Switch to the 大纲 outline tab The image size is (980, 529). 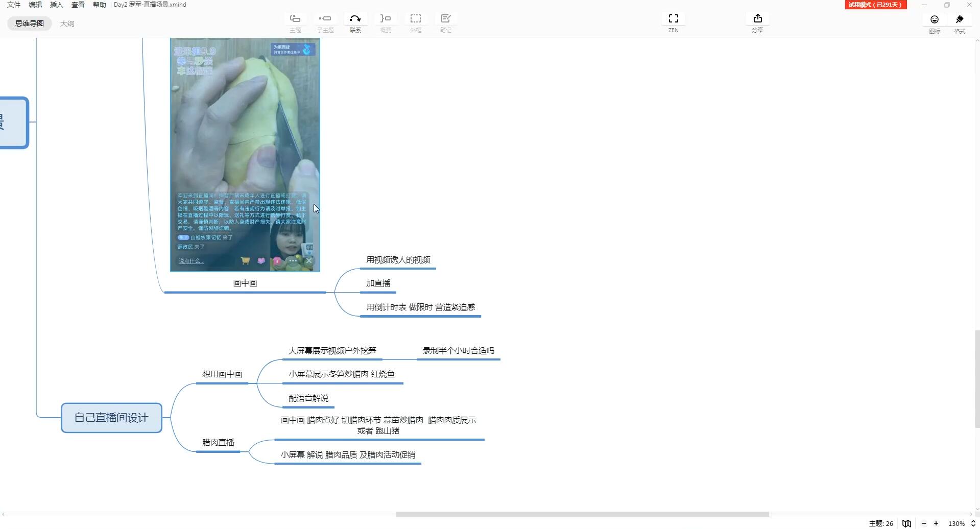pyautogui.click(x=67, y=23)
